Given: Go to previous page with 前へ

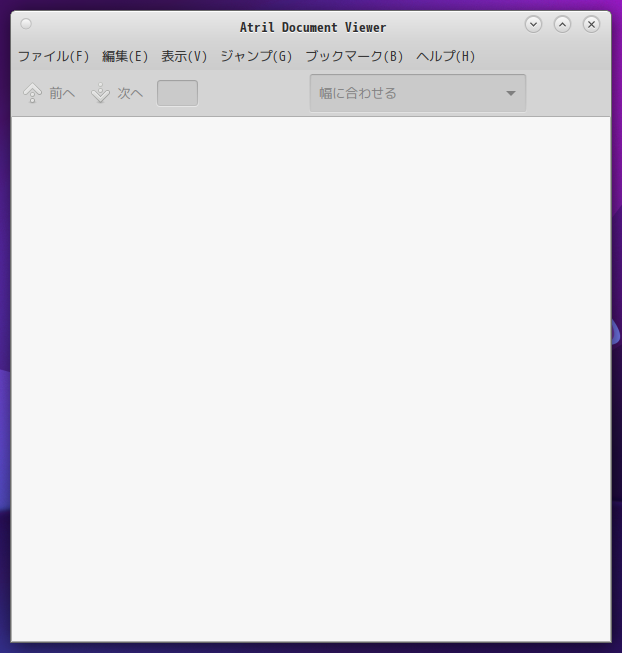Looking at the screenshot, I should pyautogui.click(x=49, y=93).
